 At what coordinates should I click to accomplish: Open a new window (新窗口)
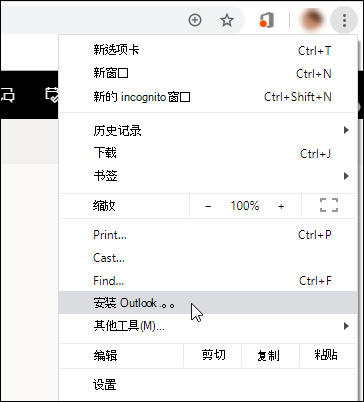[208, 73]
